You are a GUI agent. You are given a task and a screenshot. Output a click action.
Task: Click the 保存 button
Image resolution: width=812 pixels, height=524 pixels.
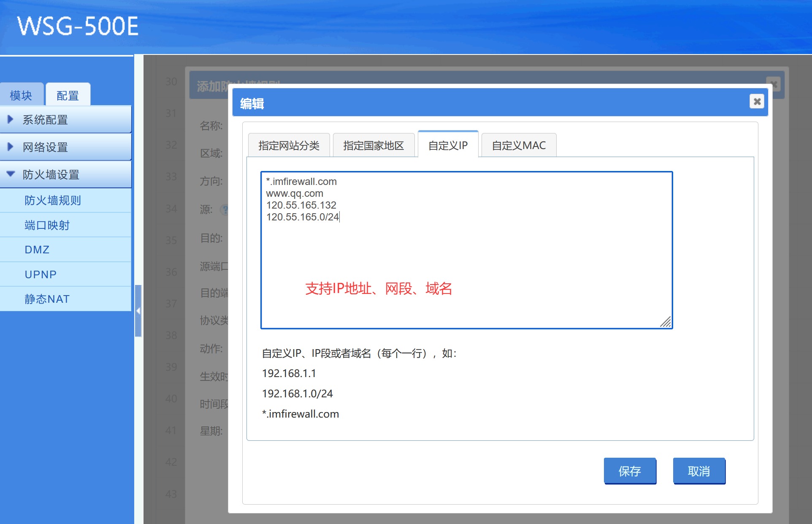click(630, 471)
